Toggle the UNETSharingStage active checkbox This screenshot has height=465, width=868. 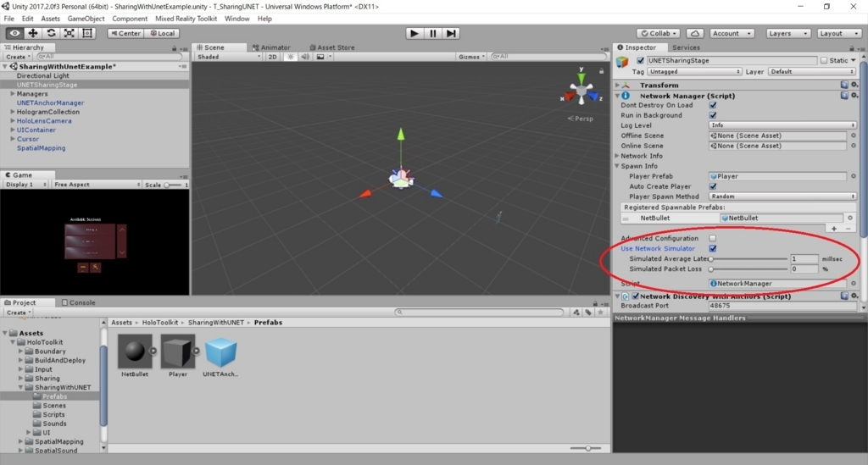640,60
